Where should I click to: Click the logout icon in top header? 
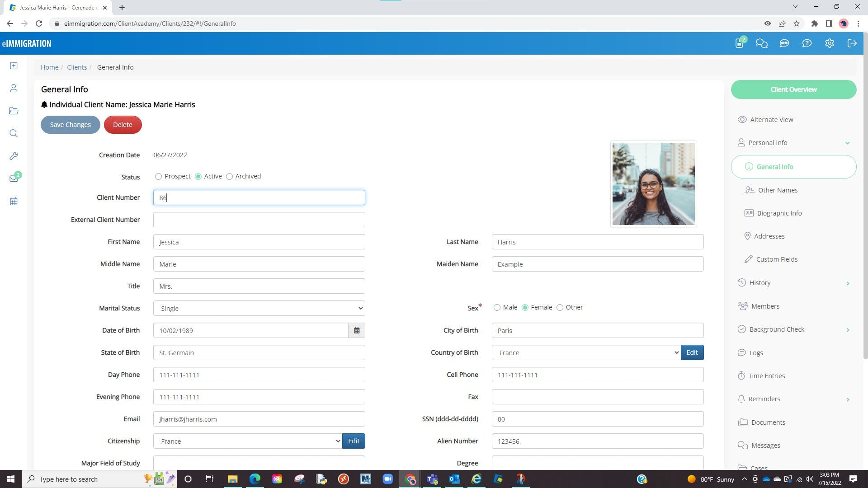[x=852, y=43]
